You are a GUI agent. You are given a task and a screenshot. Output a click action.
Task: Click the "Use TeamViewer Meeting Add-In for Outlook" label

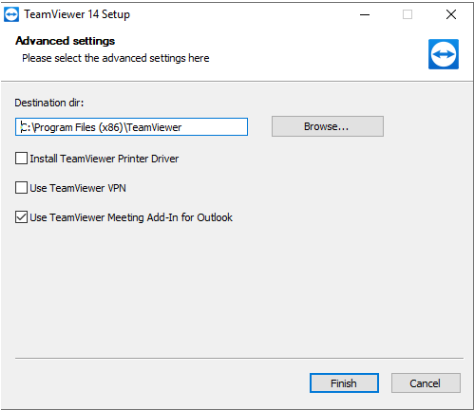131,217
